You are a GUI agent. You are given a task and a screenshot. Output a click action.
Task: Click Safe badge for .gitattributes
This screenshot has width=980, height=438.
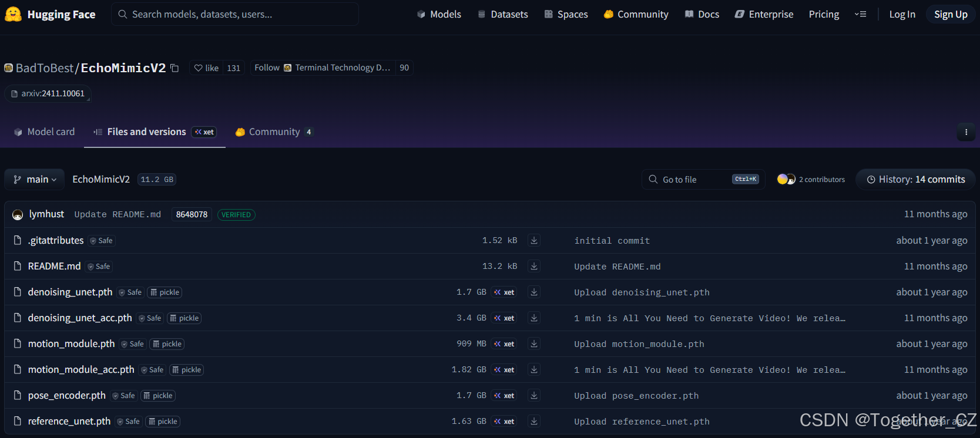[102, 241]
